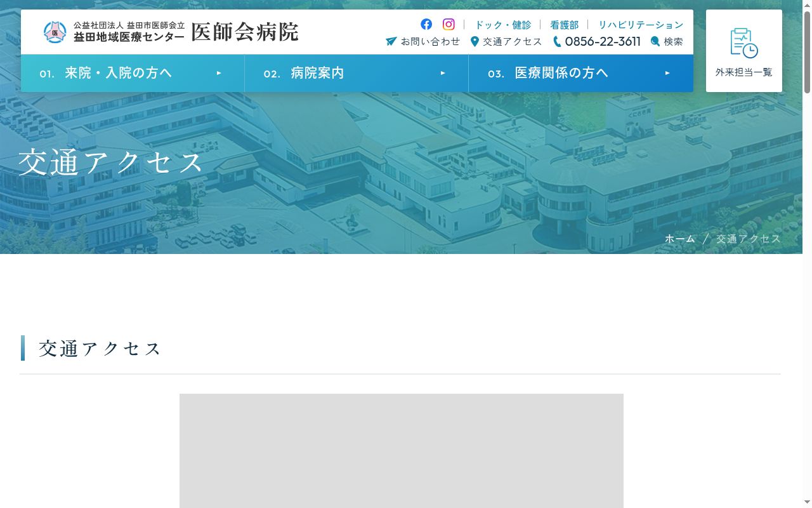Expand the 医療関係の方へ menu arrow
The image size is (812, 508).
point(667,73)
